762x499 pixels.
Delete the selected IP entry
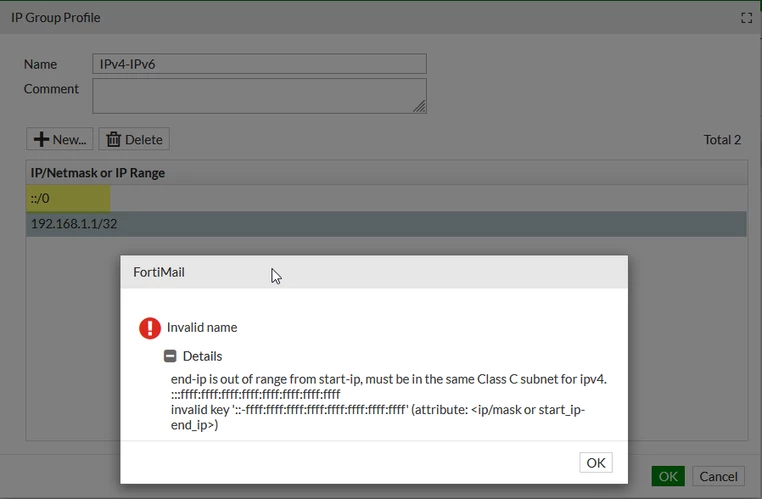tap(134, 139)
